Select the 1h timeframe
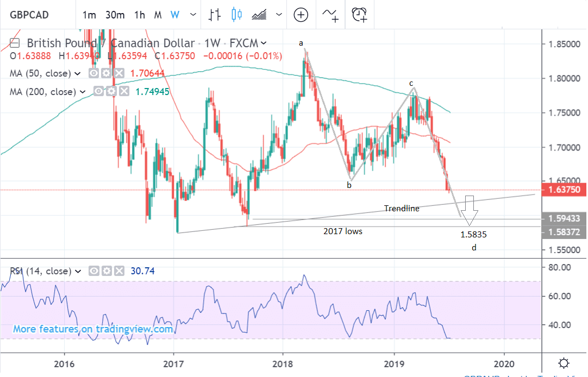This screenshot has height=377, width=588. 140,15
